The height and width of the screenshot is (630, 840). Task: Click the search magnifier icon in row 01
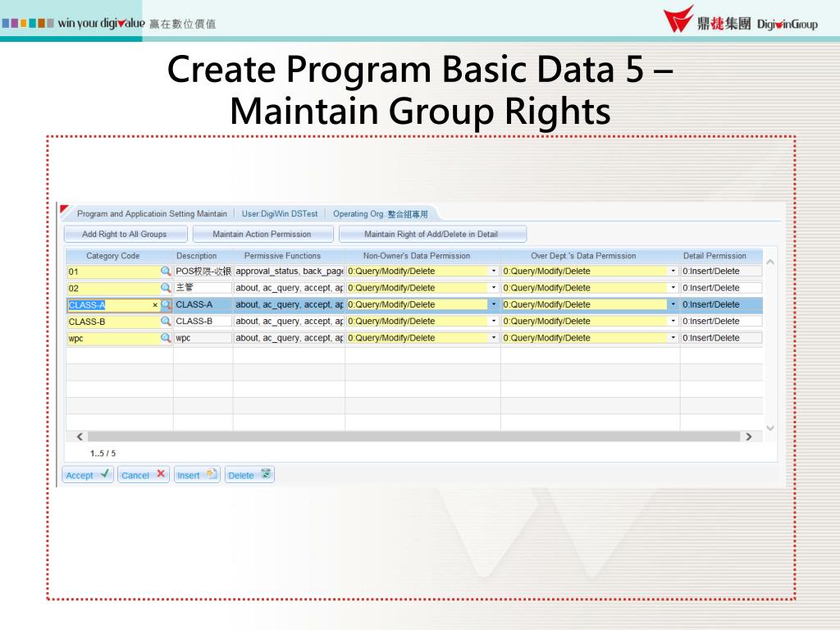[166, 272]
